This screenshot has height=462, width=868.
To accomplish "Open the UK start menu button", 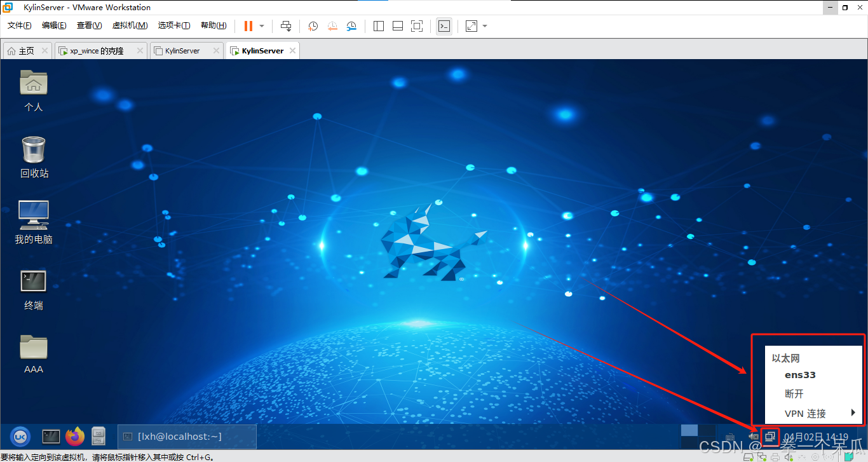I will [x=20, y=436].
